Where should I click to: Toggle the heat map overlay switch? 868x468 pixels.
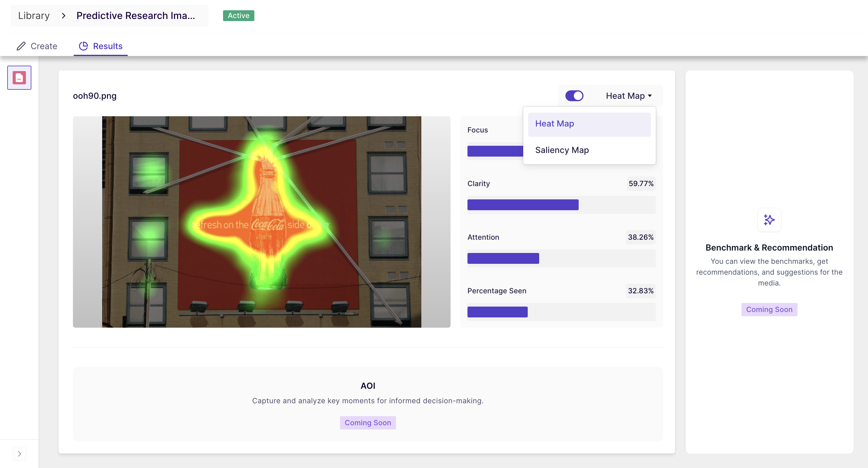point(574,96)
